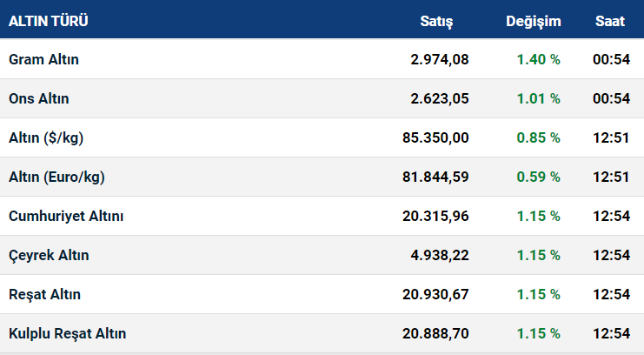The height and width of the screenshot is (355, 644).
Task: Click the 0.59 % change value
Action: 538,177
